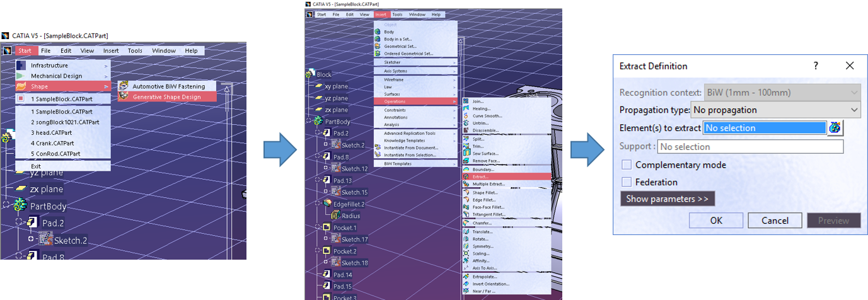868x300 pixels.
Task: Click the Edge Fillet icon in Operations submenu
Action: point(466,200)
